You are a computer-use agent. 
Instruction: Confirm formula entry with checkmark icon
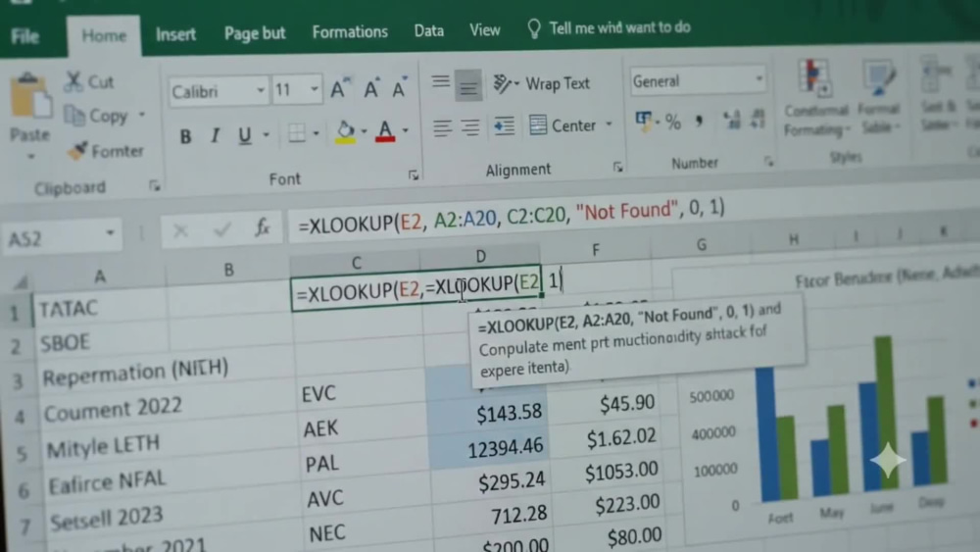(221, 230)
